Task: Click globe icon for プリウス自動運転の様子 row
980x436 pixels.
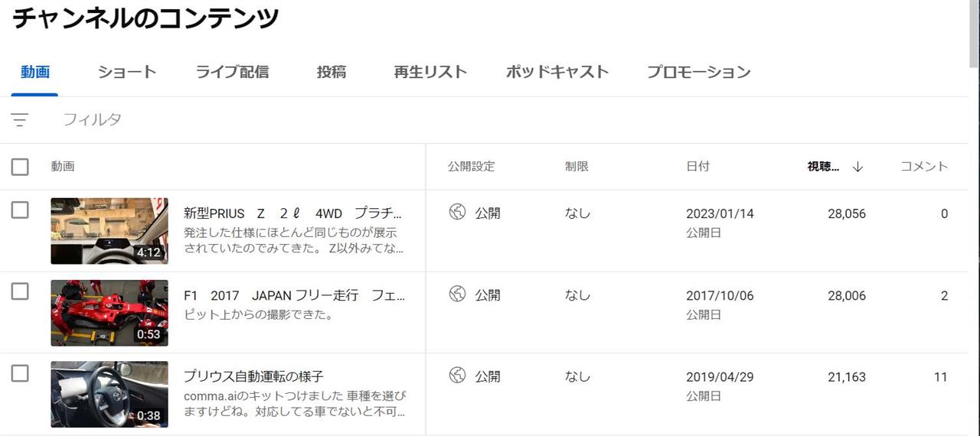Action: coord(457,375)
